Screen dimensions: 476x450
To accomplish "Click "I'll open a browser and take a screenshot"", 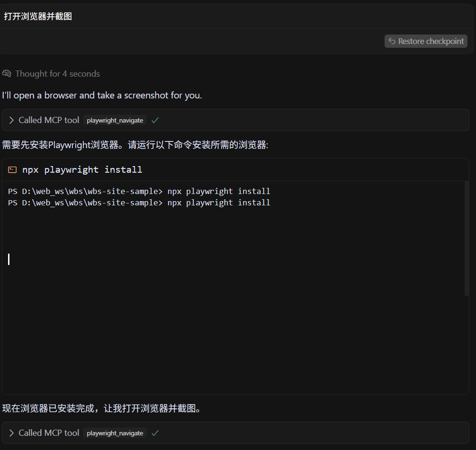I will [102, 95].
